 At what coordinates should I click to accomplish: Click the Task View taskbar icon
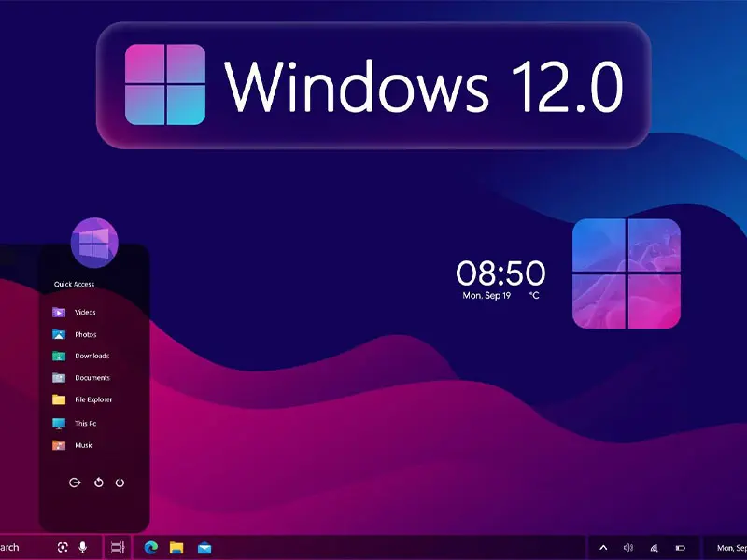point(118,548)
